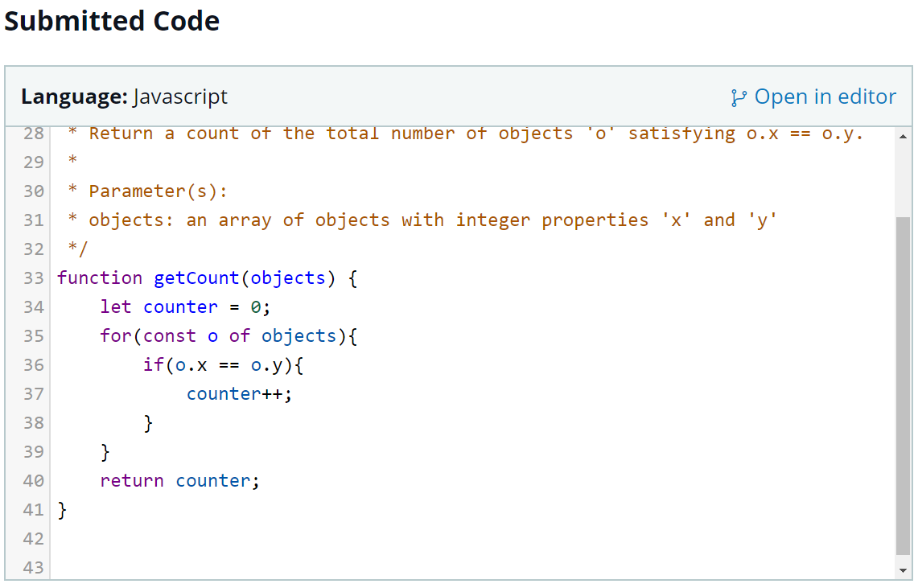918x588 pixels.
Task: Select the objects parameter on line 33
Action: [x=287, y=278]
